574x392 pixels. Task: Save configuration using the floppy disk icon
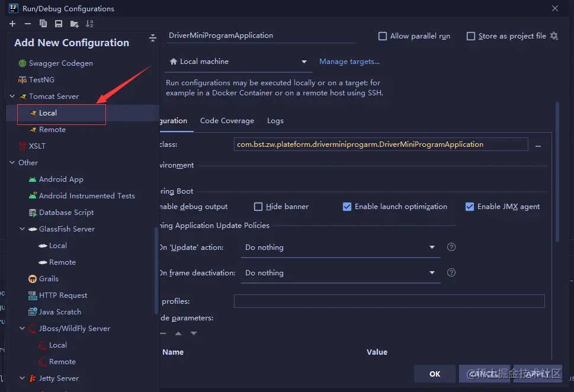point(59,24)
